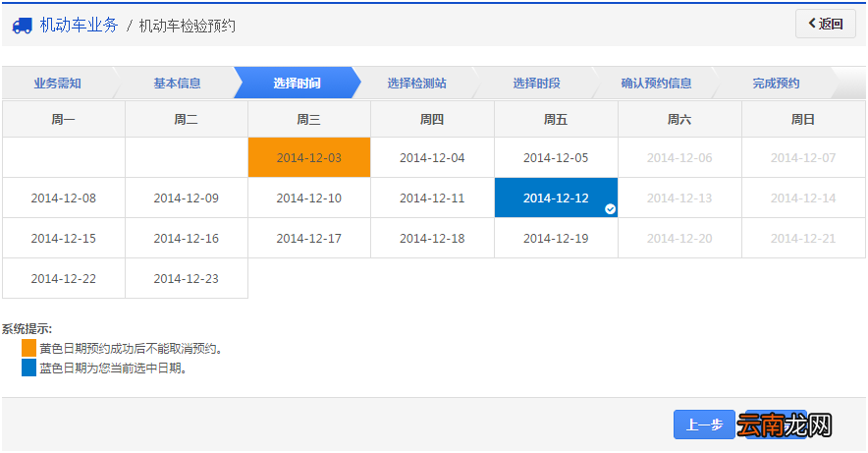Select the 选择时间 step tab
The width and height of the screenshot is (868, 453).
tap(297, 84)
